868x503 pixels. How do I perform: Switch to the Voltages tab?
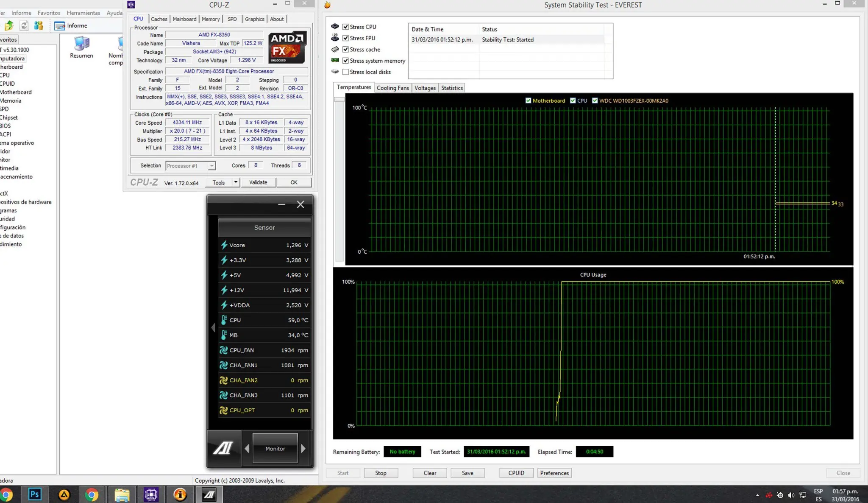pos(425,88)
